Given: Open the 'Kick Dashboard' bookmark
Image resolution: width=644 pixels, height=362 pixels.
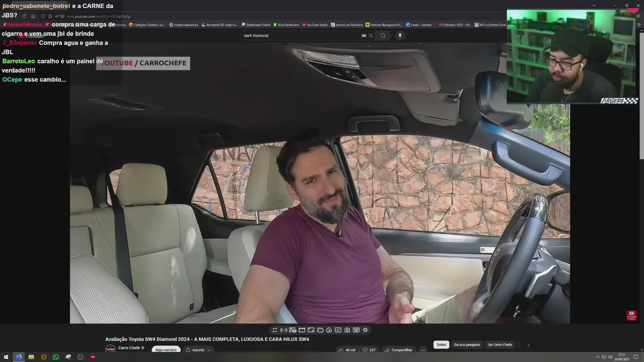Looking at the screenshot, I should click(286, 25).
